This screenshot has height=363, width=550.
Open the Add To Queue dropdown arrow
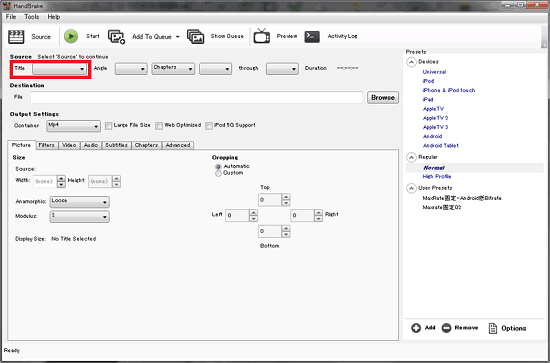177,37
